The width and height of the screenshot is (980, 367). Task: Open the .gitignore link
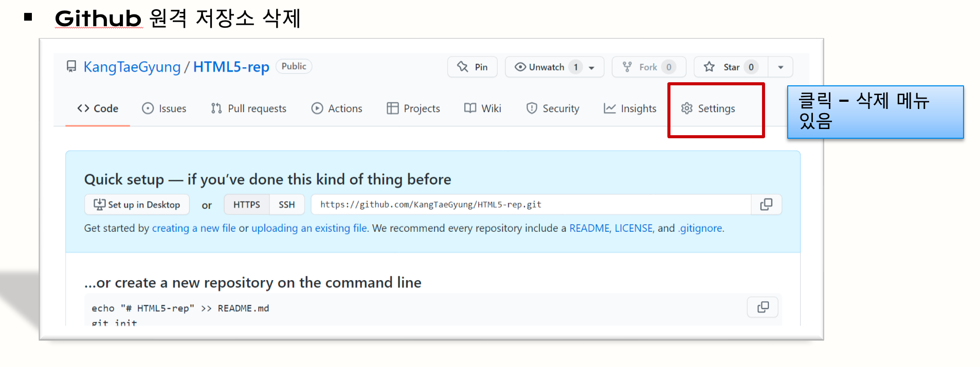700,228
